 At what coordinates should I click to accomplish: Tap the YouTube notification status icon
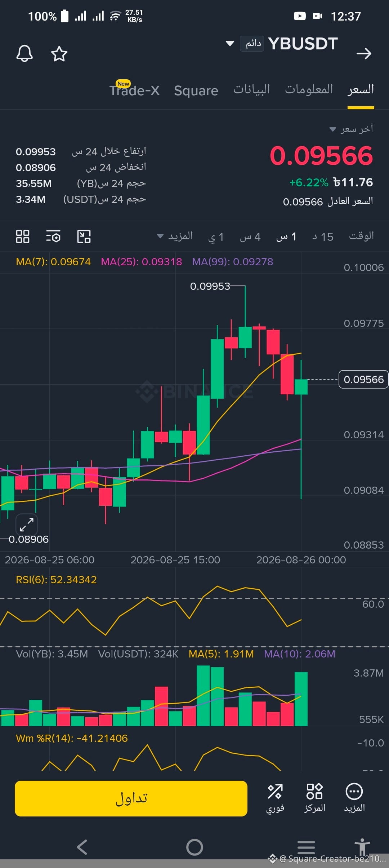300,16
